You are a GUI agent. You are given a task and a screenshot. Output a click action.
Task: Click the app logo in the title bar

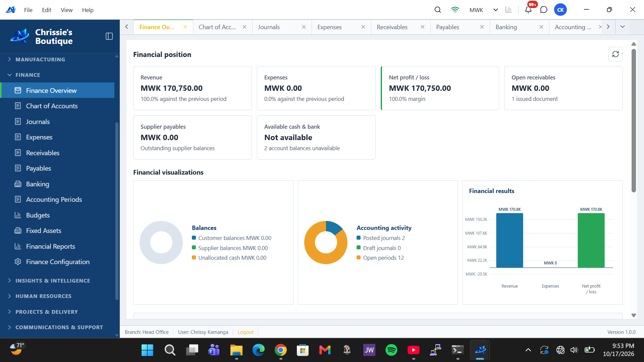tap(11, 10)
